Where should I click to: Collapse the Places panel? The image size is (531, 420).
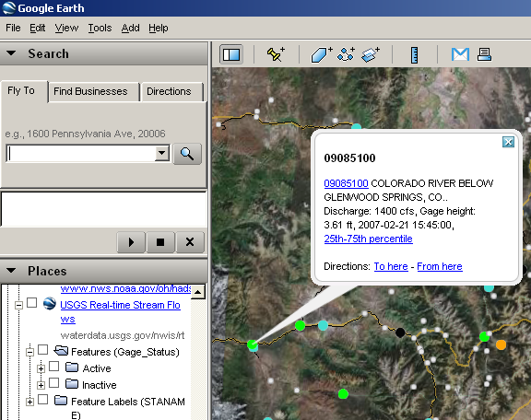coord(11,271)
